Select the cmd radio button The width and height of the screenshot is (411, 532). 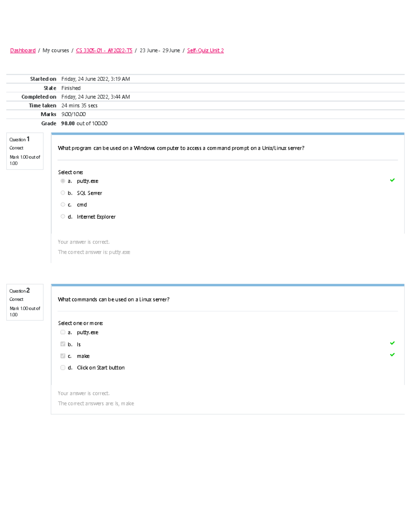pos(63,204)
